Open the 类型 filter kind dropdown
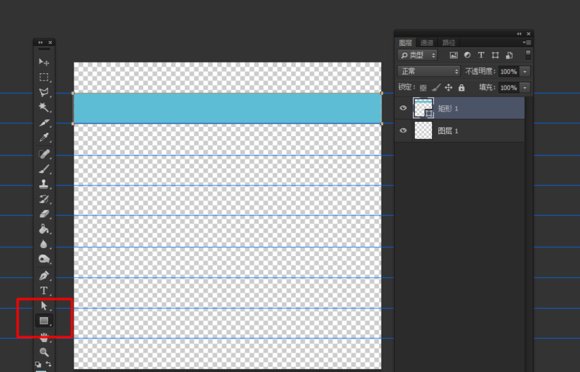This screenshot has height=372, width=580. 418,55
